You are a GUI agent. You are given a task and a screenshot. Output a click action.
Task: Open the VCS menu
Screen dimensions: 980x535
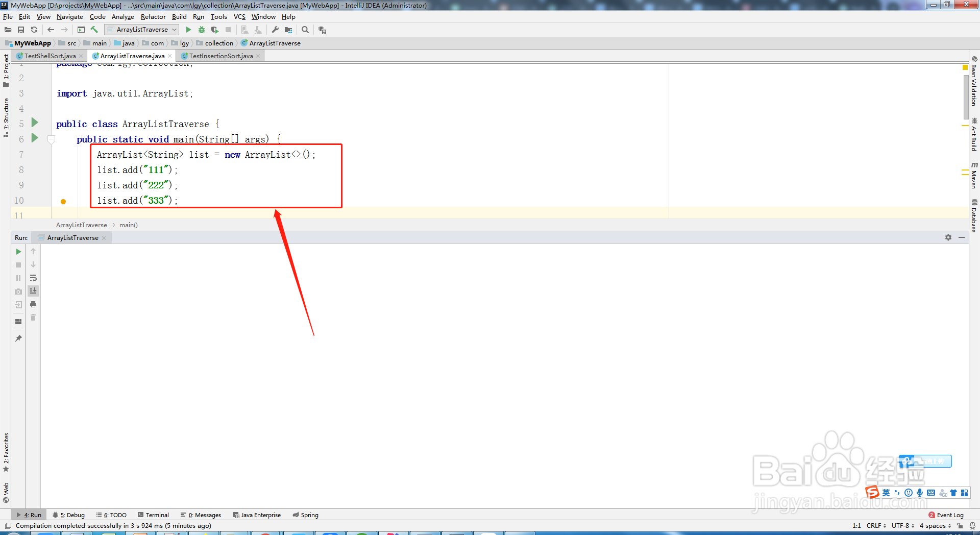[x=239, y=17]
